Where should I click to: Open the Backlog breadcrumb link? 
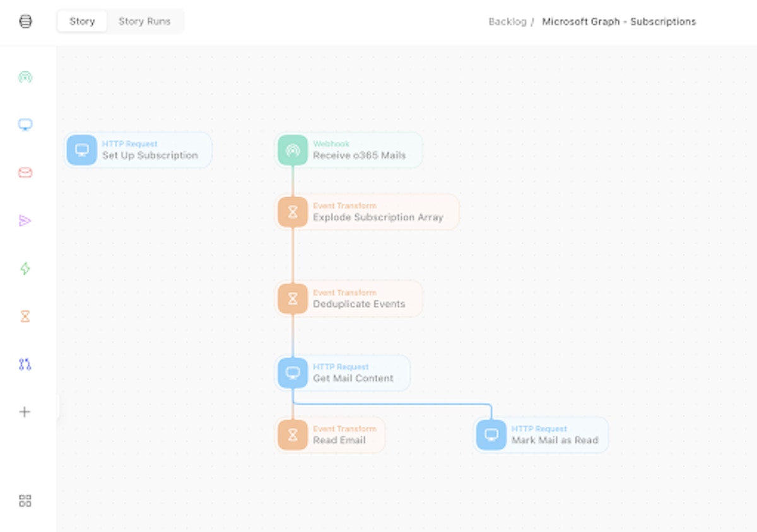(507, 21)
